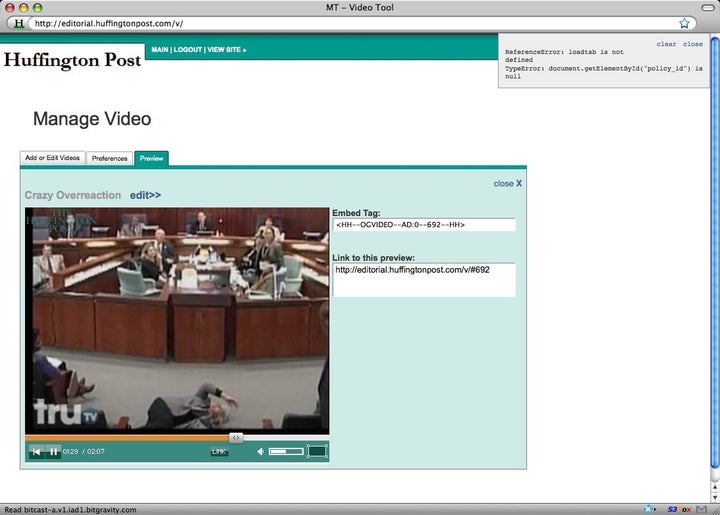Click the LOGOUT link
Screen dimensions: 720x515
pyautogui.click(x=187, y=50)
